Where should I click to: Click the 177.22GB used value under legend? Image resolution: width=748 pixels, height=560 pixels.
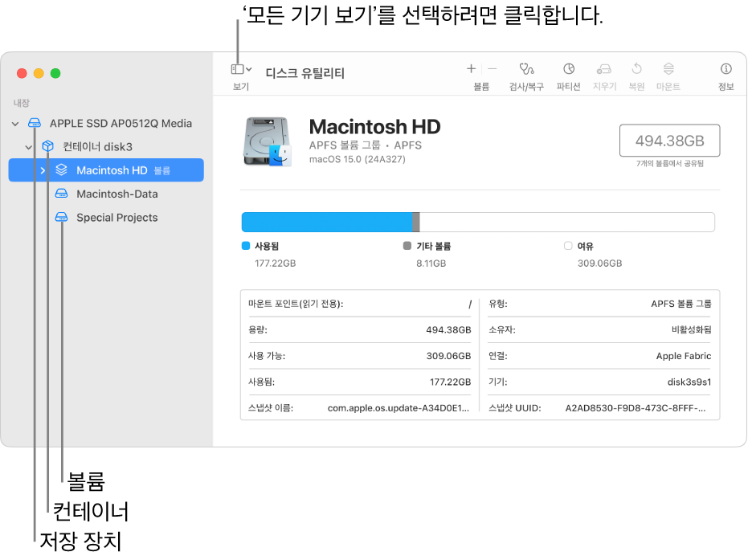tap(276, 264)
